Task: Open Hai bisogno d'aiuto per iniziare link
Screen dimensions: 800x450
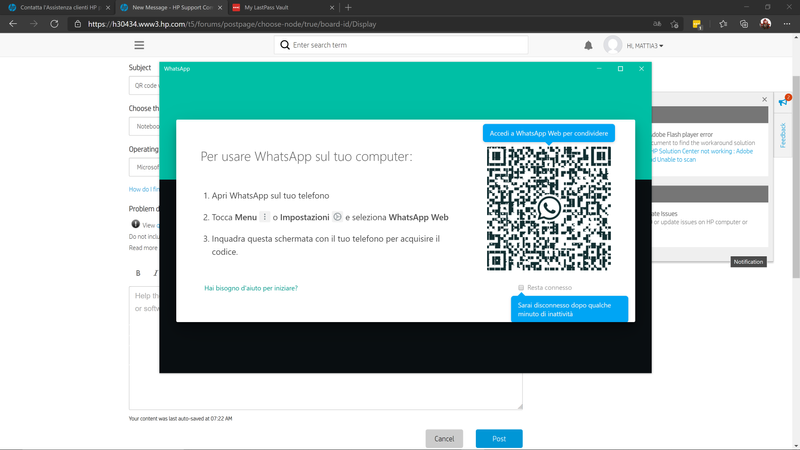Action: (x=251, y=288)
